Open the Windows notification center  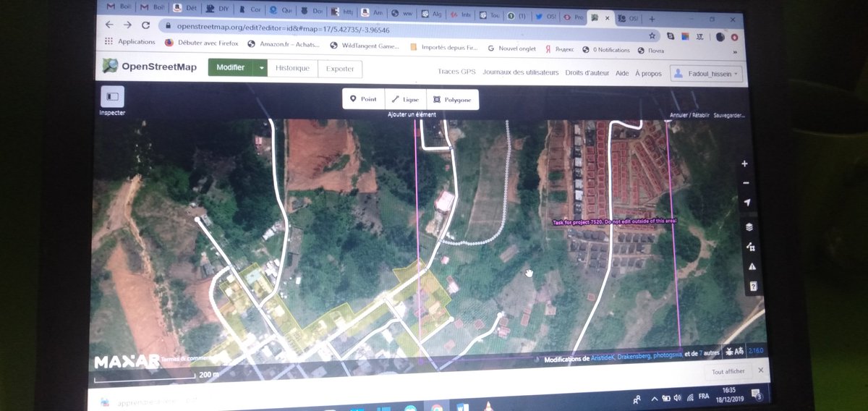(x=757, y=394)
